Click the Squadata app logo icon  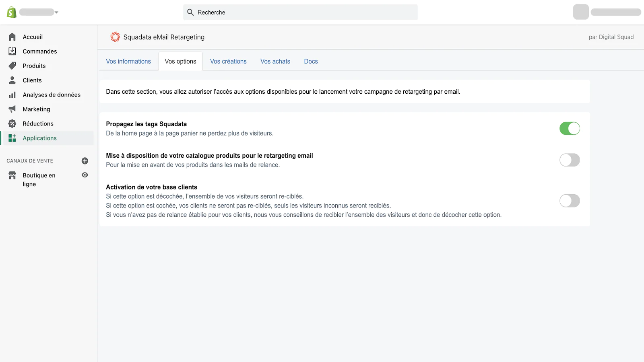click(x=115, y=37)
